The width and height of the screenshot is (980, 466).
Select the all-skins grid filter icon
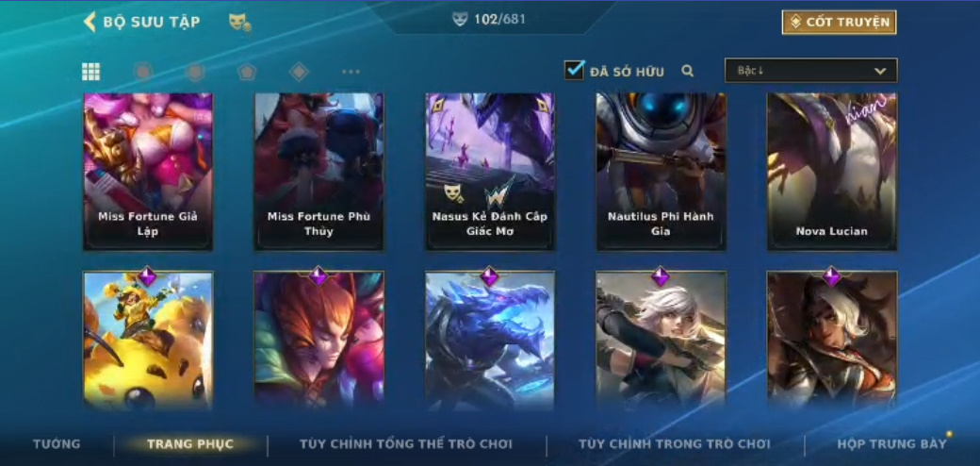pos(91,72)
